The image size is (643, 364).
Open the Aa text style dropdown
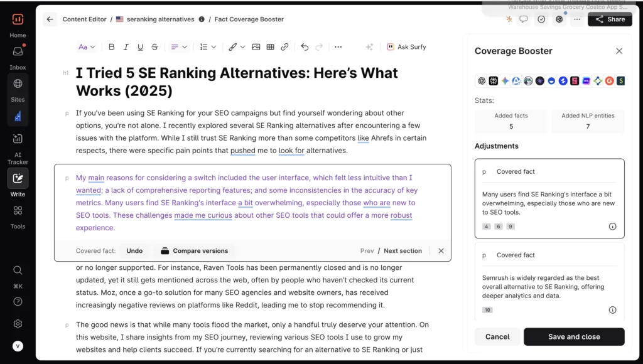[87, 47]
